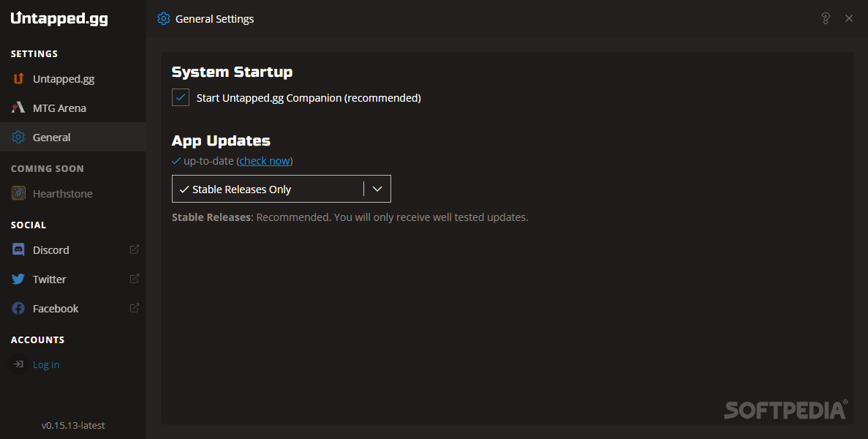Click the orange Untapped.gg settings icon
The width and height of the screenshot is (868, 439).
pos(18,78)
